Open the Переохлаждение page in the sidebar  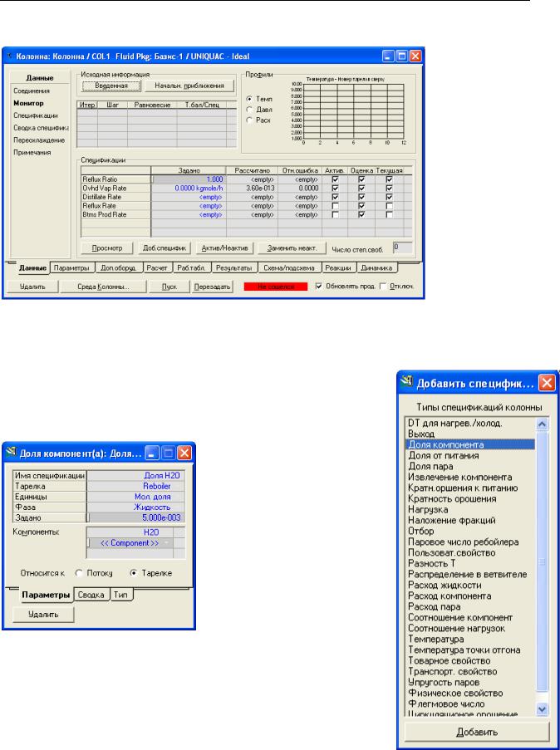39,140
